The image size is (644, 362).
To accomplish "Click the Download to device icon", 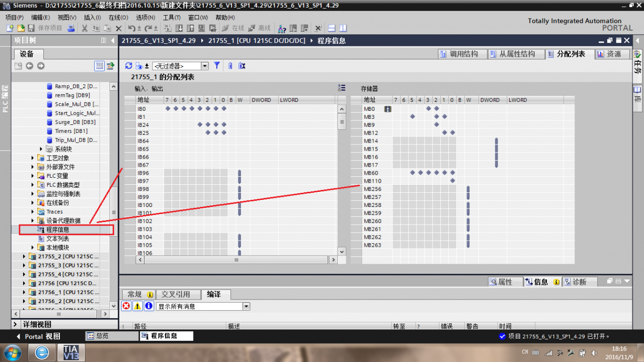I will (x=180, y=28).
